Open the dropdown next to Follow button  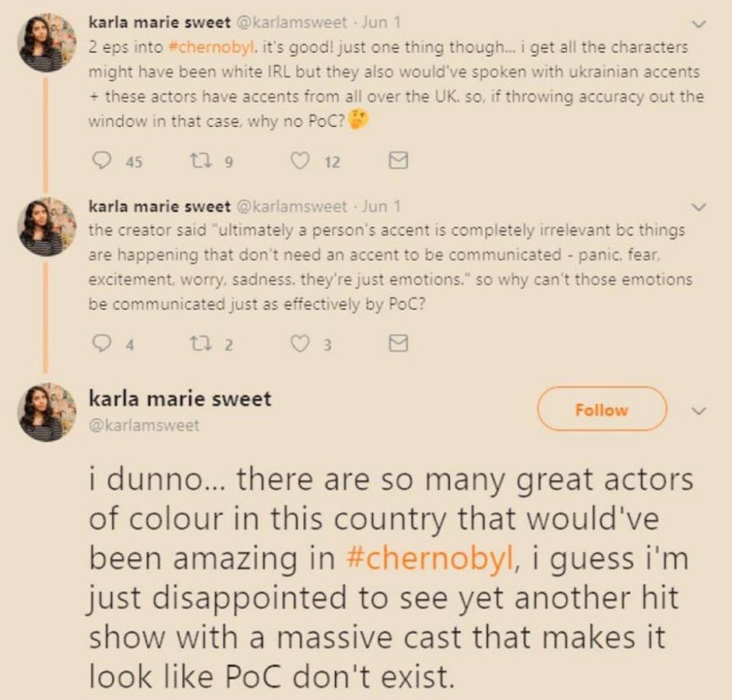click(699, 410)
